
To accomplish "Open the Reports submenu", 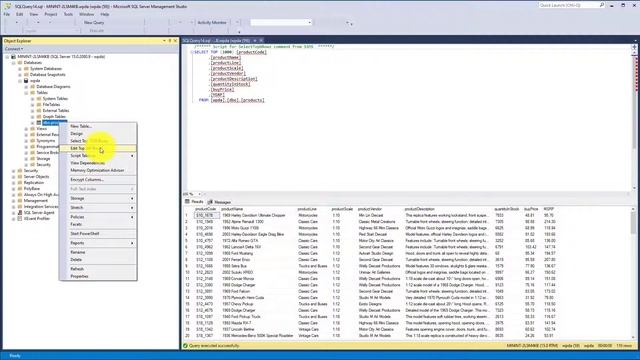I will tap(98, 243).
